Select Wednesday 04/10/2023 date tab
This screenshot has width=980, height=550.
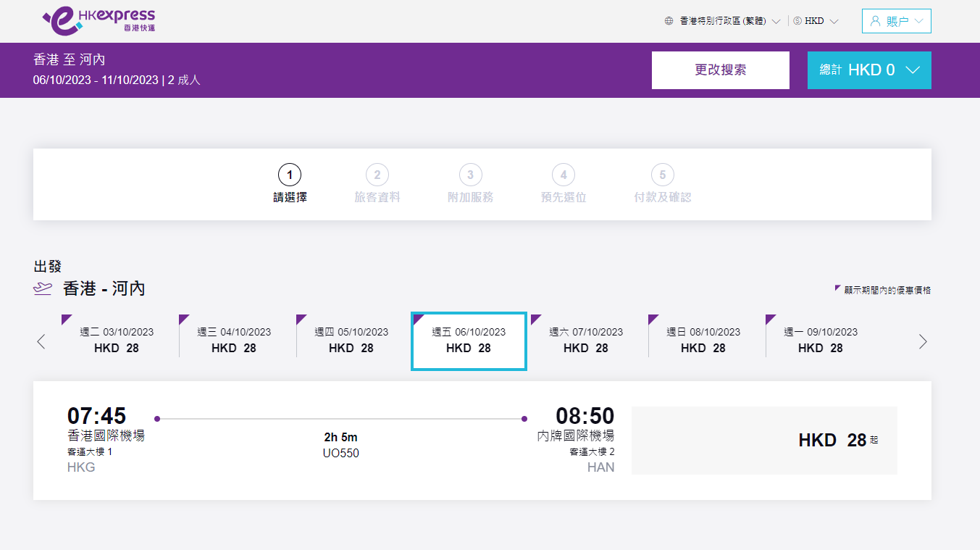pyautogui.click(x=234, y=340)
